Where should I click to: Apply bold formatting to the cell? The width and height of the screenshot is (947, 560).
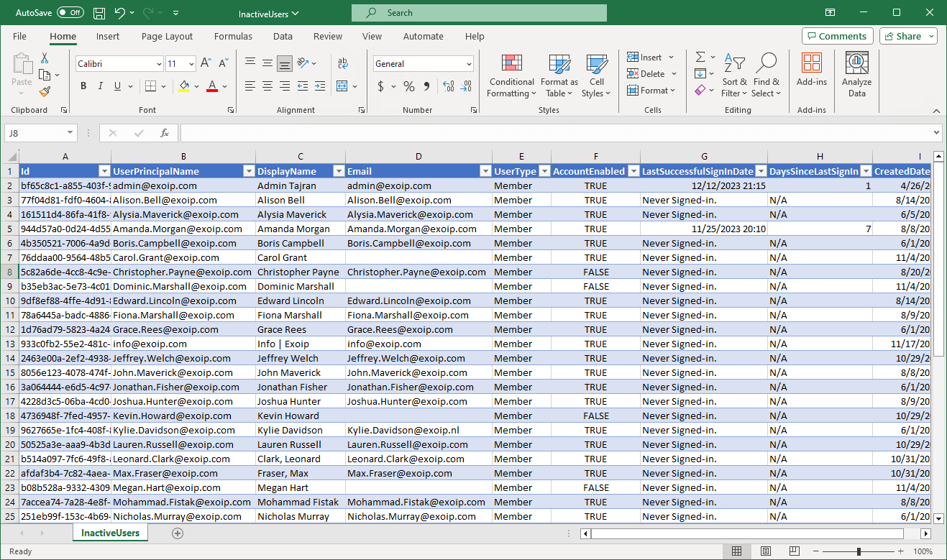[83, 86]
